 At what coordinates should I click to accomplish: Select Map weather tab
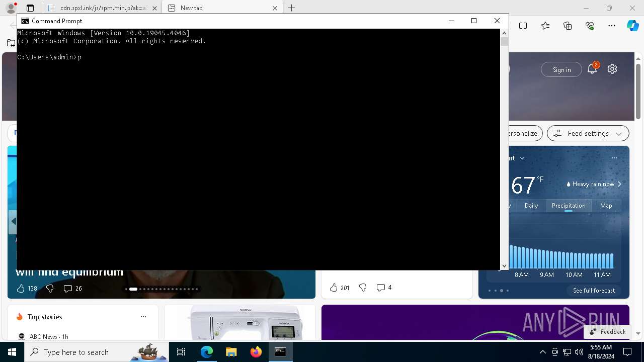(606, 206)
